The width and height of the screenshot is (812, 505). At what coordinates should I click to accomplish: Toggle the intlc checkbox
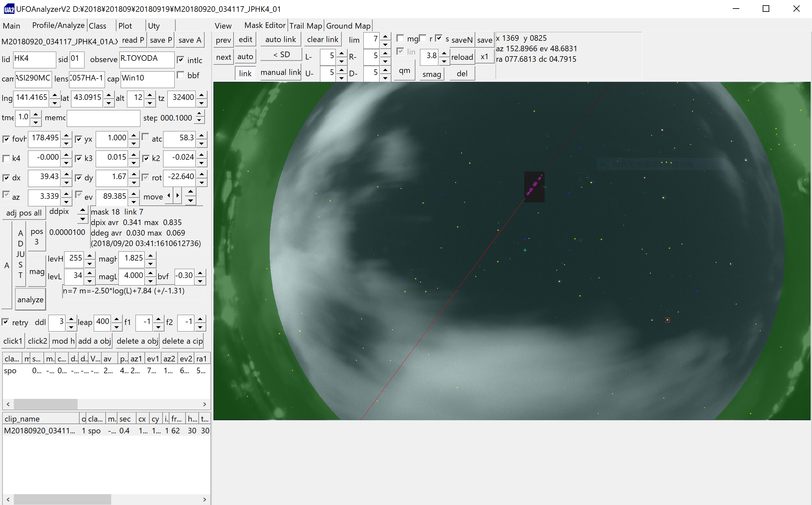click(x=181, y=60)
